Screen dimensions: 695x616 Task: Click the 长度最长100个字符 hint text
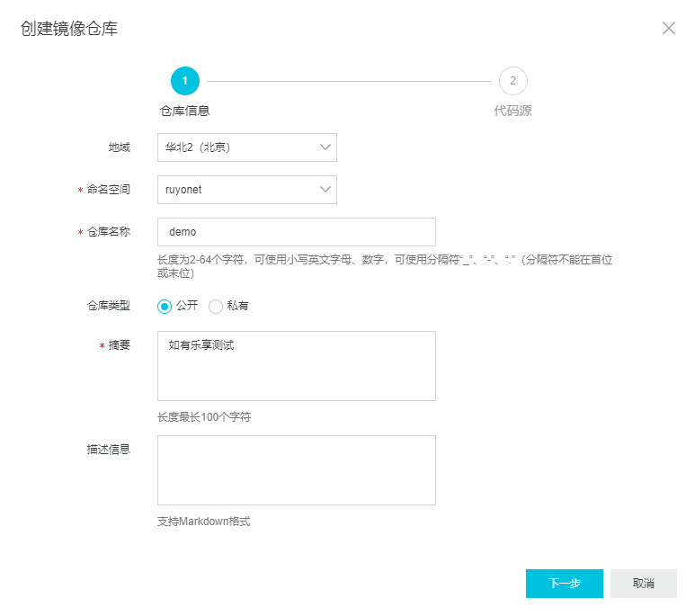coord(203,417)
